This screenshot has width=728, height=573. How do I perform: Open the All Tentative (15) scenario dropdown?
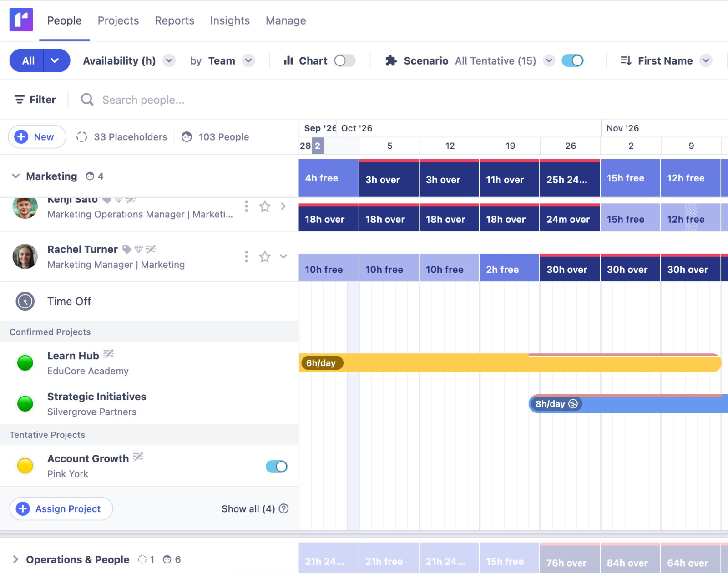click(549, 60)
